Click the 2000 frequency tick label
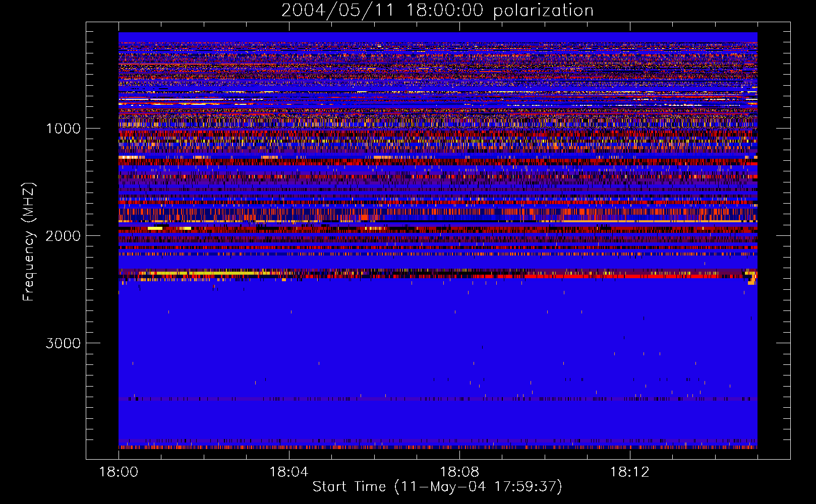The image size is (816, 504). (63, 236)
